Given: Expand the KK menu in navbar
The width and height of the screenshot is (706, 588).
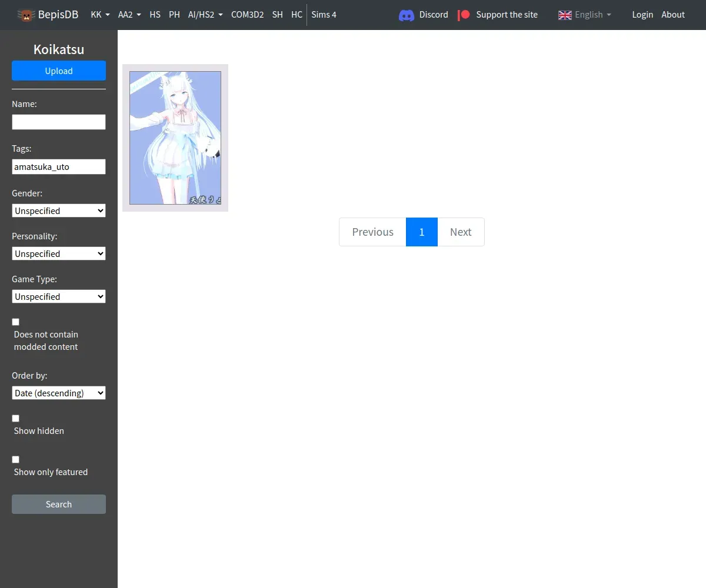Looking at the screenshot, I should point(101,15).
